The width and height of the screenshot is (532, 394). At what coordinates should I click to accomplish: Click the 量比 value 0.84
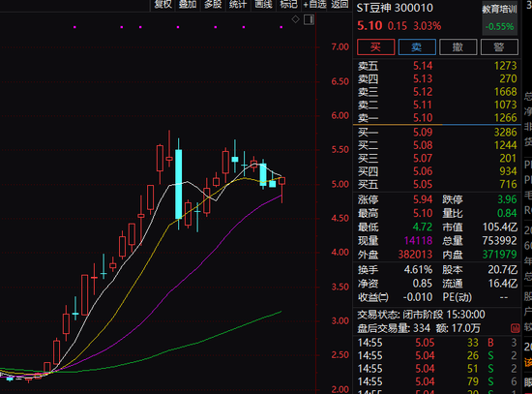click(507, 213)
